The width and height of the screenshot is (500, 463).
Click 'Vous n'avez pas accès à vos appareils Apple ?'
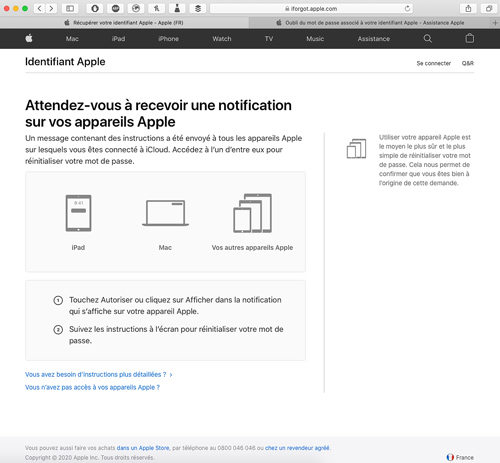[x=92, y=387]
